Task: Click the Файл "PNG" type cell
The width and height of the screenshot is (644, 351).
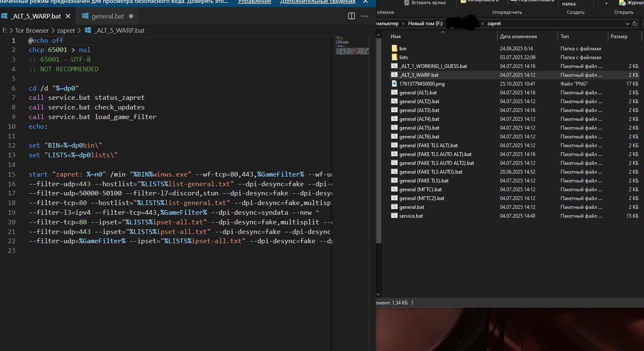Action: click(x=574, y=84)
